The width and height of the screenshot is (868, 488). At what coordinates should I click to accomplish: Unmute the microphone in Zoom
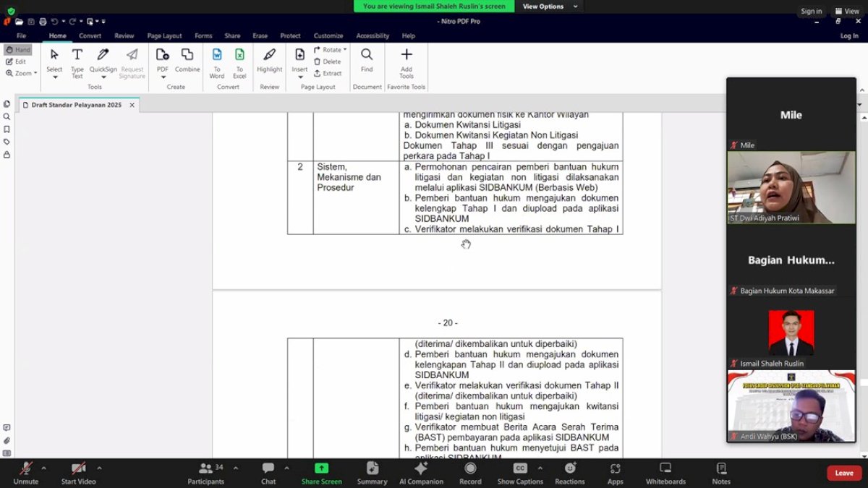tap(26, 474)
